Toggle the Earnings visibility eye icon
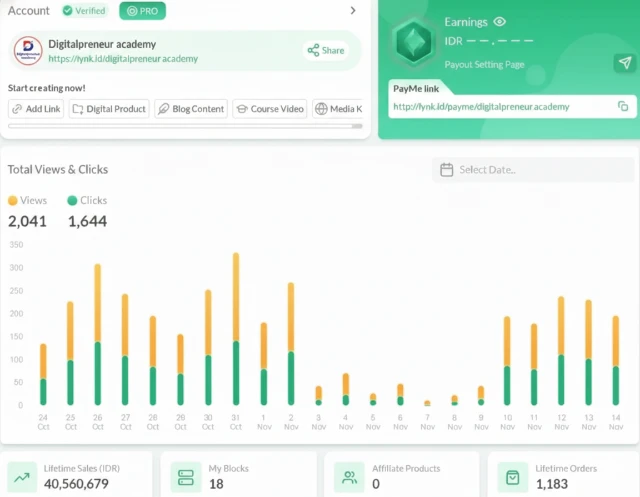This screenshot has width=640, height=497. 500,22
